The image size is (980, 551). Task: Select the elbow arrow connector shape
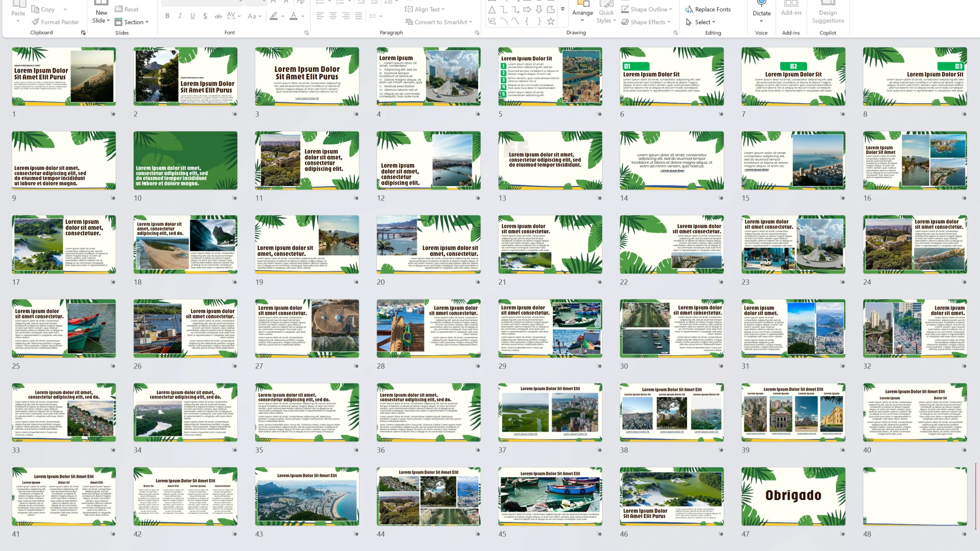(516, 10)
